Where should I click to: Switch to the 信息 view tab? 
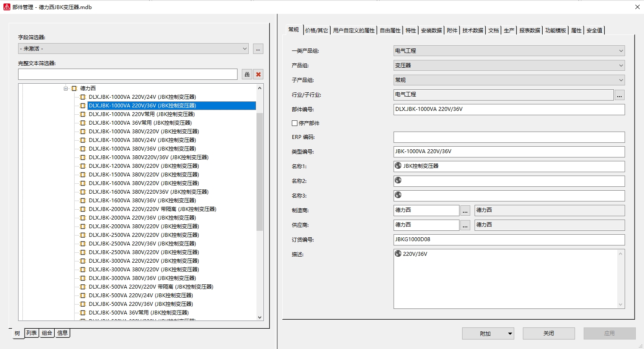coord(63,333)
